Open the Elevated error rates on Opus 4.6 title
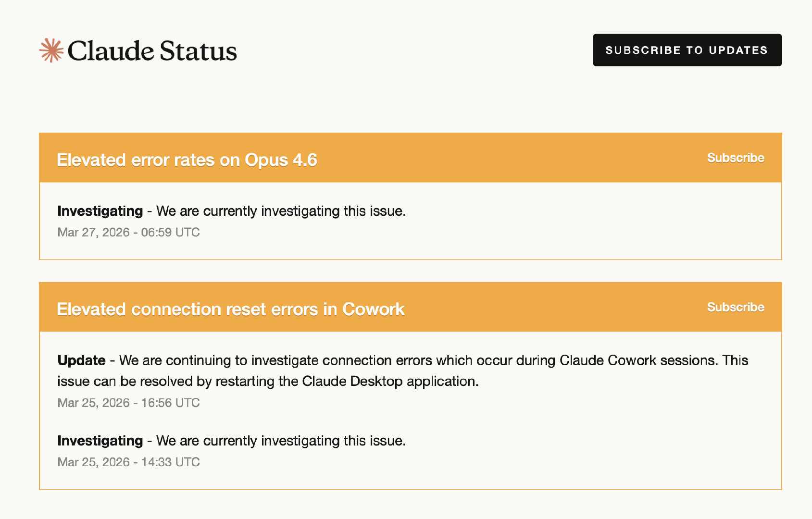Screen dimensions: 812x519 187,160
